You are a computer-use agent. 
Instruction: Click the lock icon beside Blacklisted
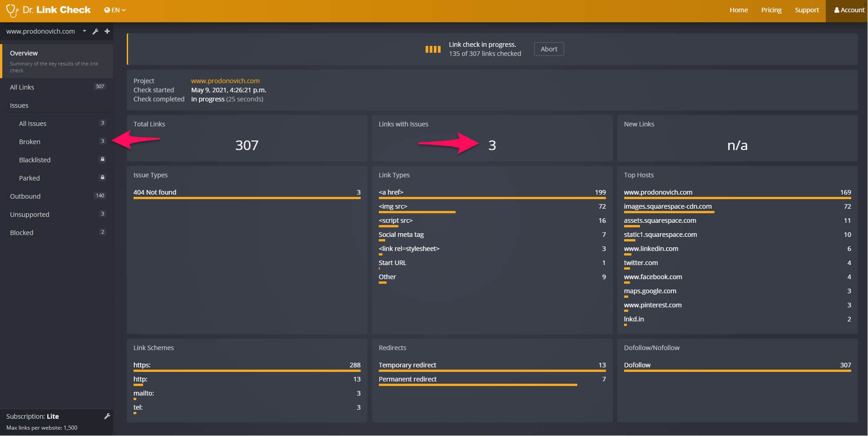click(x=102, y=159)
